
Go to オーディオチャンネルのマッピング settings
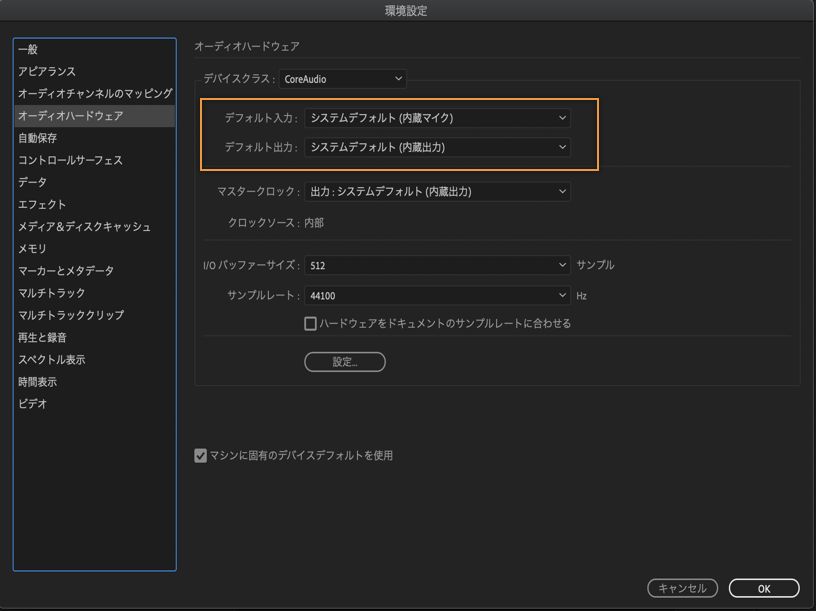[94, 93]
